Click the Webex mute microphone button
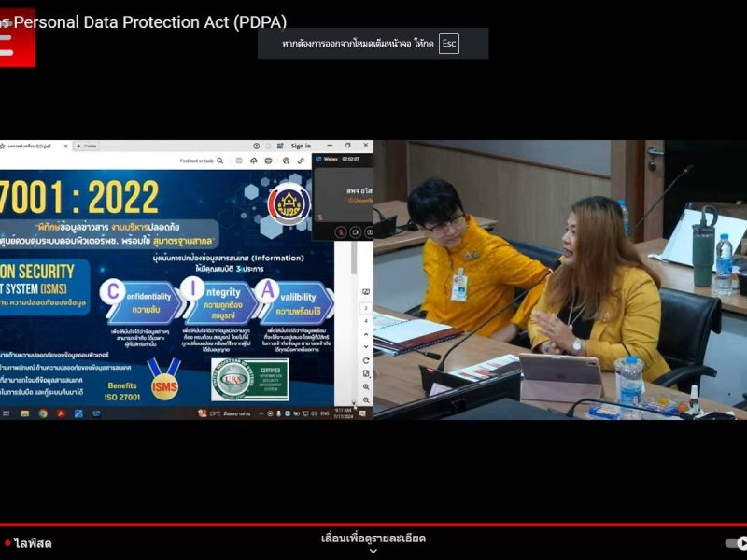The width and height of the screenshot is (747, 560). [x=341, y=231]
